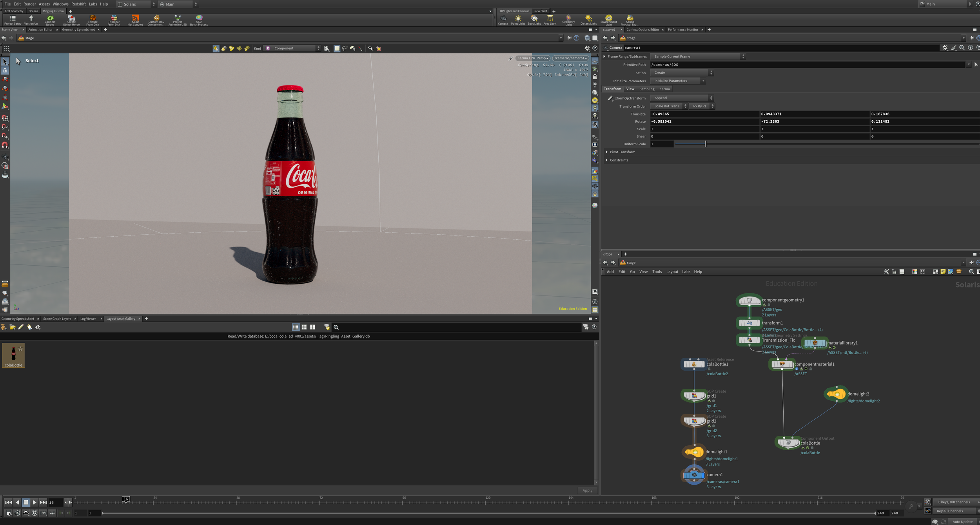Screen dimensions: 980x525
Task: Click the Key All Channels button
Action: [x=949, y=511]
